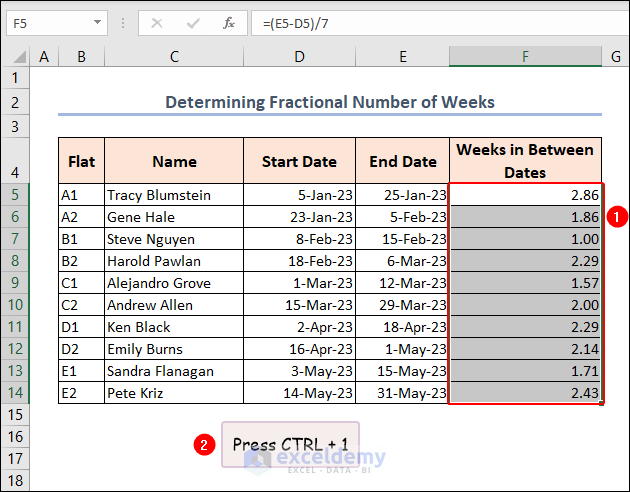Select column F header
The image size is (630, 492).
point(525,58)
